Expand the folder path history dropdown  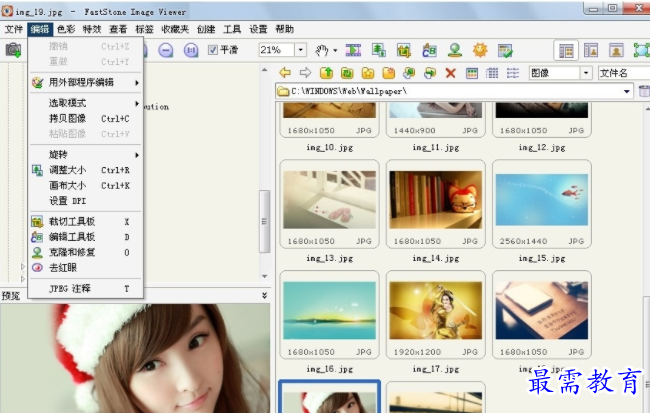point(627,91)
